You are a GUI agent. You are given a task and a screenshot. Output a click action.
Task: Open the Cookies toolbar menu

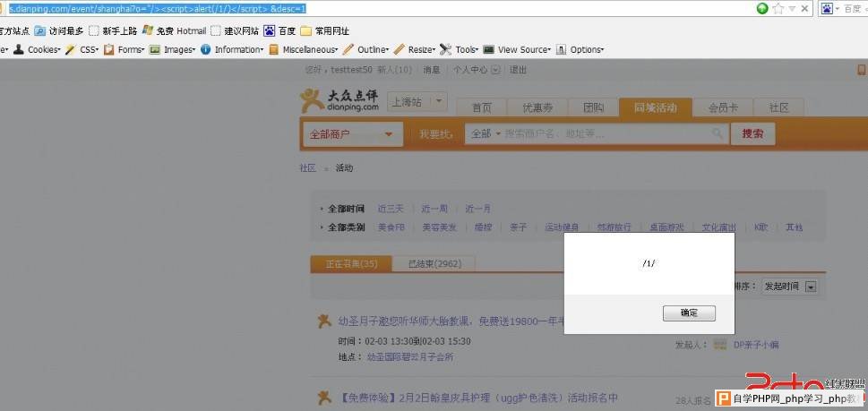pyautogui.click(x=37, y=49)
